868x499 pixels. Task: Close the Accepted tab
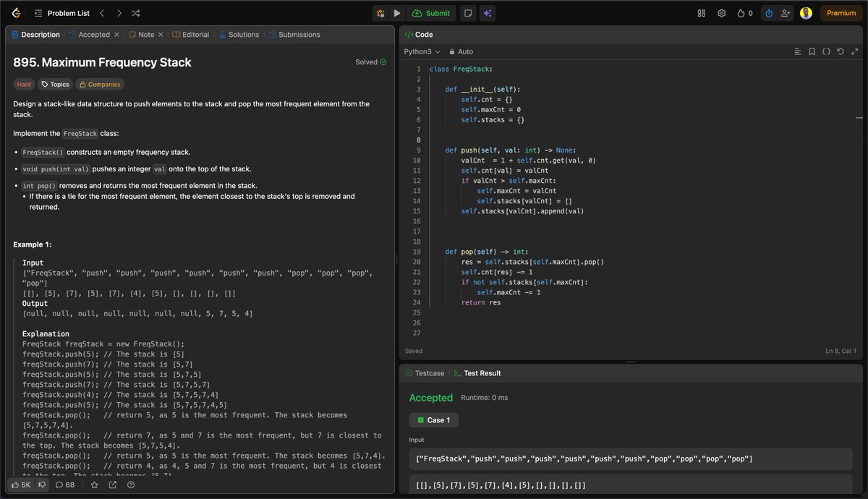(117, 34)
